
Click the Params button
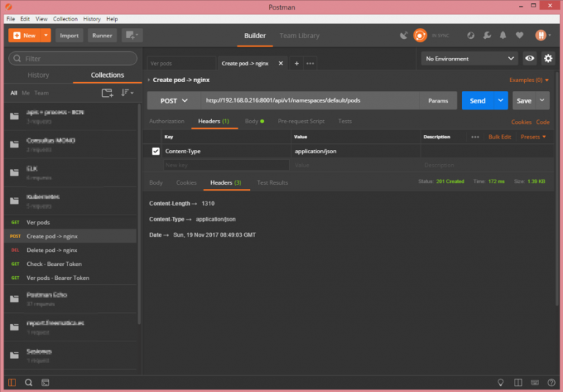(x=438, y=100)
